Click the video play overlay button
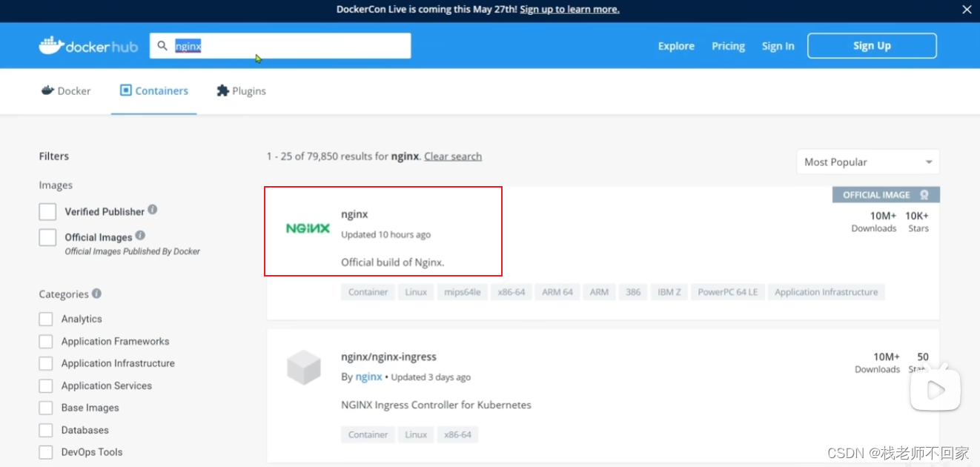980x467 pixels. point(936,390)
